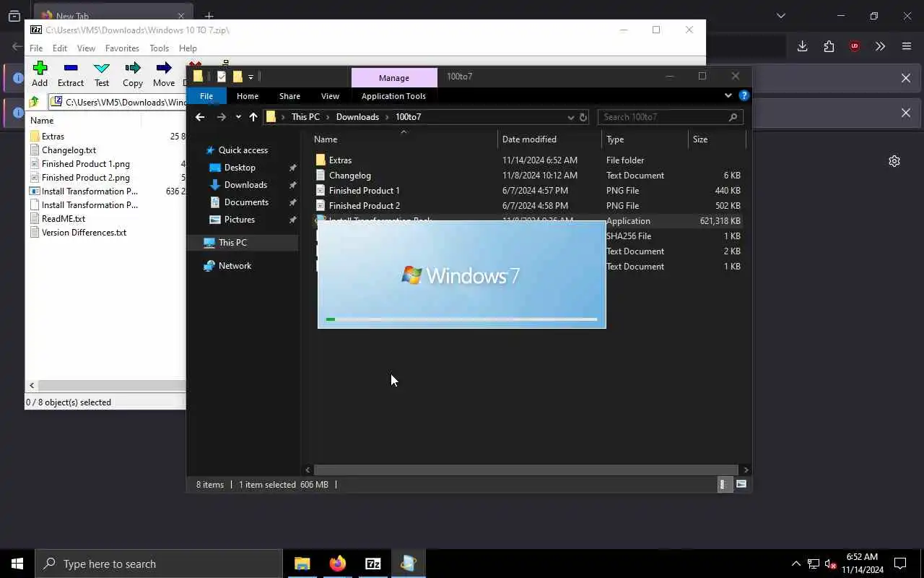Click the blue Help question mark icon
The height and width of the screenshot is (578, 924).
click(744, 95)
